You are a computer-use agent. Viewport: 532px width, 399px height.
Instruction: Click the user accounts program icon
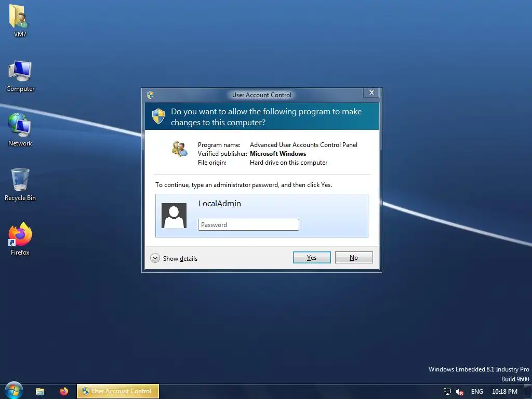179,149
